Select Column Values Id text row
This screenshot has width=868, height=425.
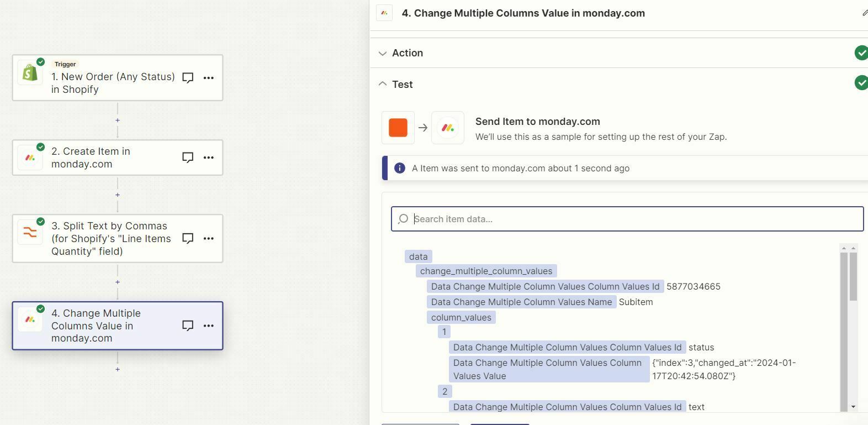pyautogui.click(x=577, y=407)
